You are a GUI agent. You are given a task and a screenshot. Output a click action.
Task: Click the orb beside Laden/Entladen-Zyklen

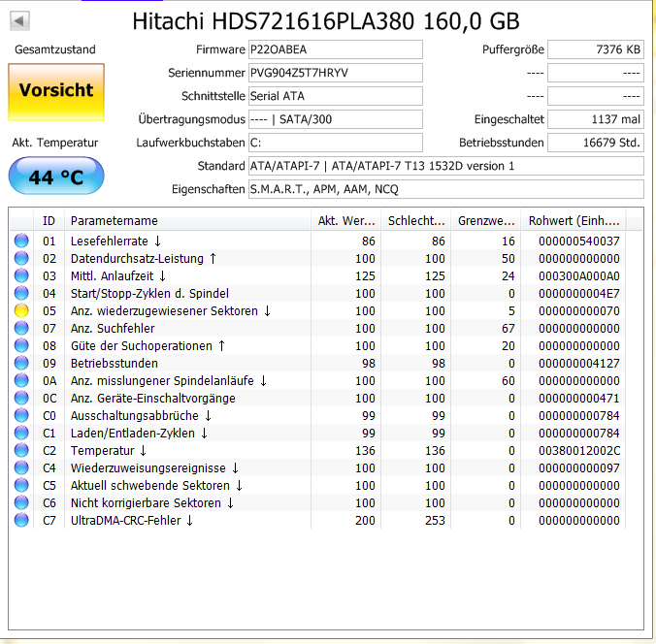point(21,433)
